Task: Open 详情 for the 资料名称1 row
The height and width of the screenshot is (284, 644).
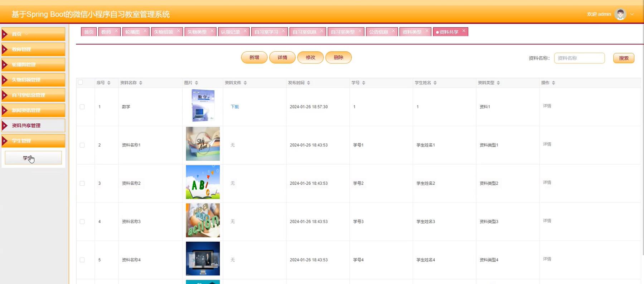Action: coord(547,144)
